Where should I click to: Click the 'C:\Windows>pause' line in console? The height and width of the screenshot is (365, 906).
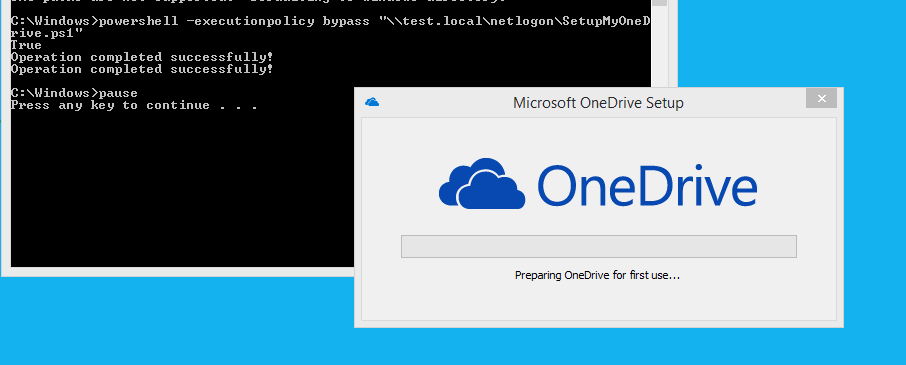click(75, 93)
